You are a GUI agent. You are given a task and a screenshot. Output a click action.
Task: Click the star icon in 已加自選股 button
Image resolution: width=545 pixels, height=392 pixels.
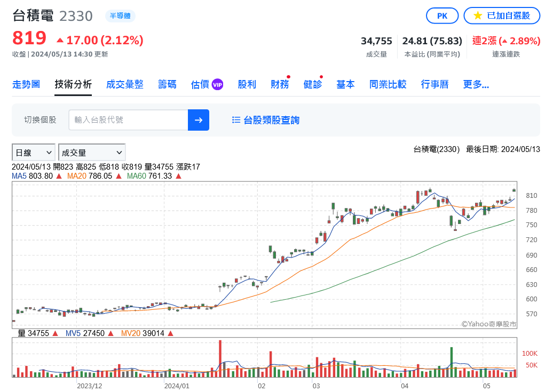coord(478,15)
